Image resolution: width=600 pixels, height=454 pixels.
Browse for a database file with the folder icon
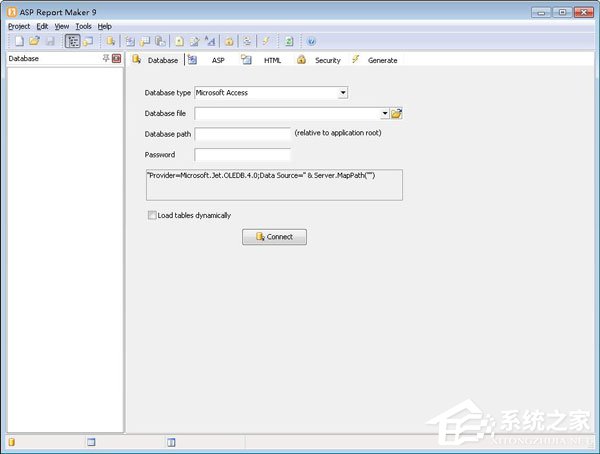396,113
